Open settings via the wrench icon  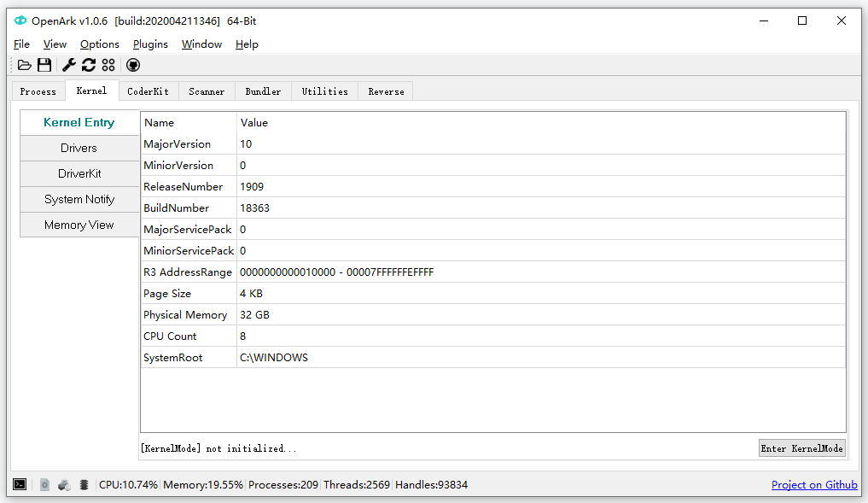pos(68,66)
